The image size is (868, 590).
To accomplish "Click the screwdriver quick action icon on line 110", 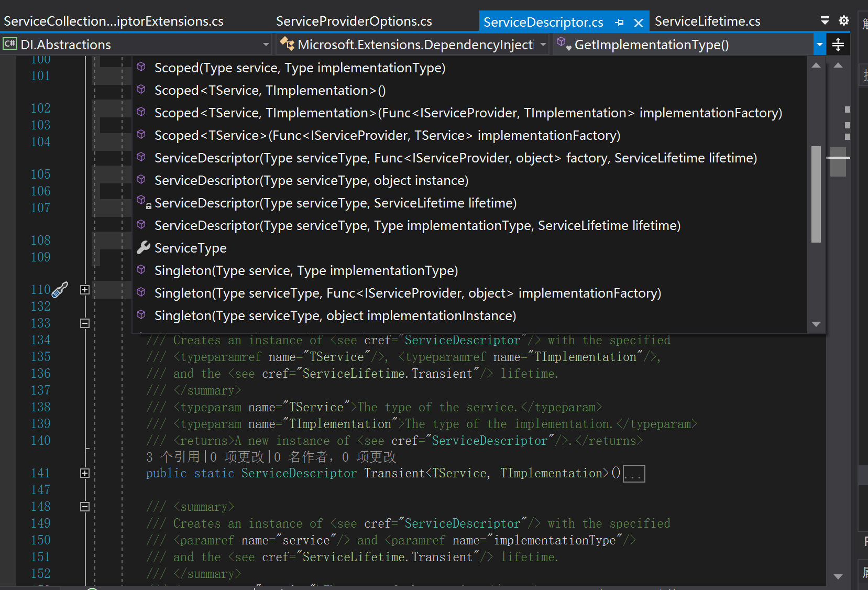I will click(x=60, y=289).
